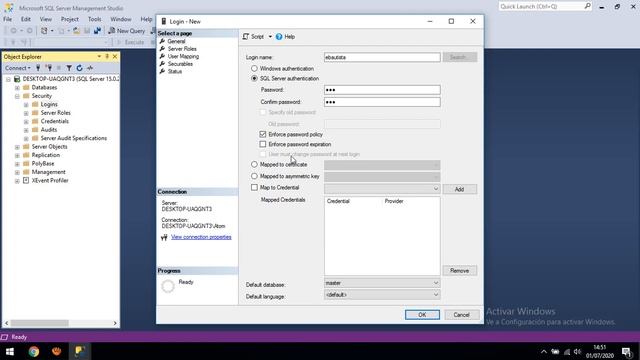Enable Enforce password expiration checkbox
640x360 pixels.
click(263, 144)
